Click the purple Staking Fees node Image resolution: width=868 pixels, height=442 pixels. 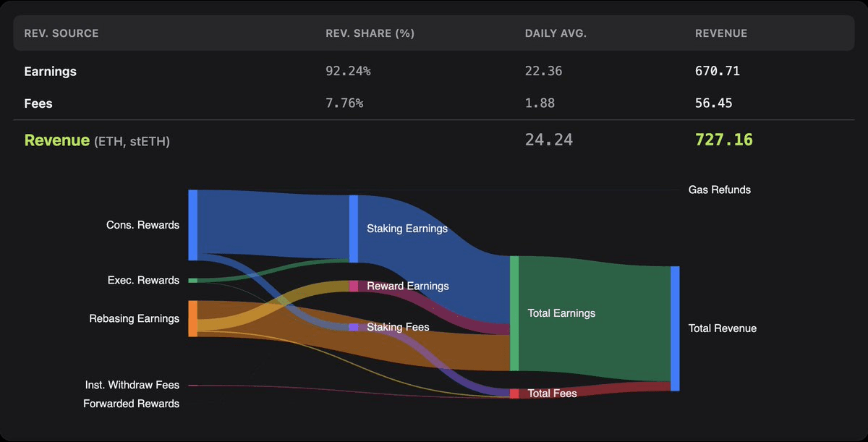pyautogui.click(x=354, y=327)
